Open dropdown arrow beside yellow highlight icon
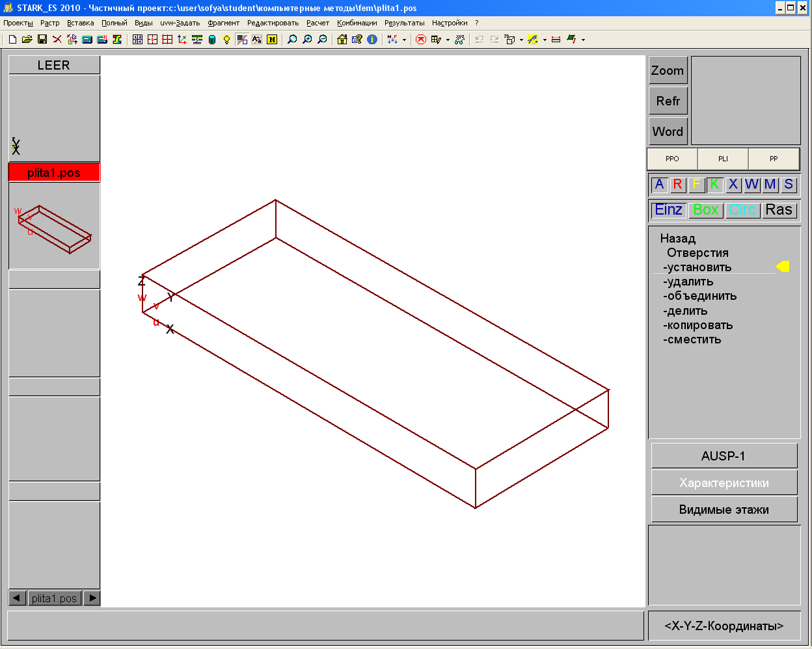812x649 pixels. [x=545, y=40]
